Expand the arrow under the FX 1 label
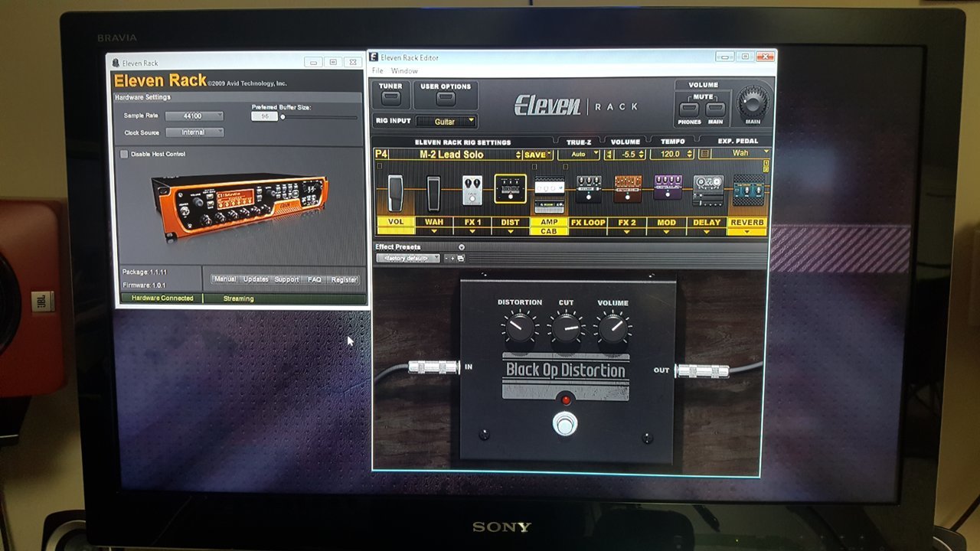This screenshot has height=551, width=980. pyautogui.click(x=472, y=231)
